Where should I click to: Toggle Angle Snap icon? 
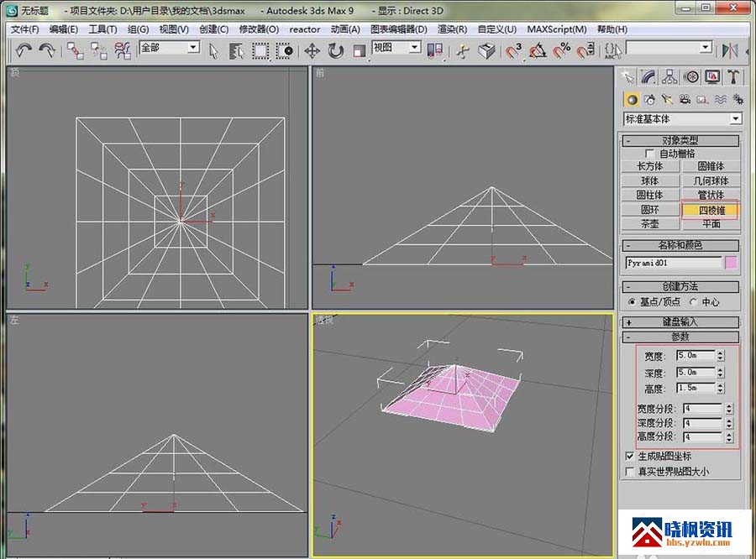pyautogui.click(x=538, y=50)
